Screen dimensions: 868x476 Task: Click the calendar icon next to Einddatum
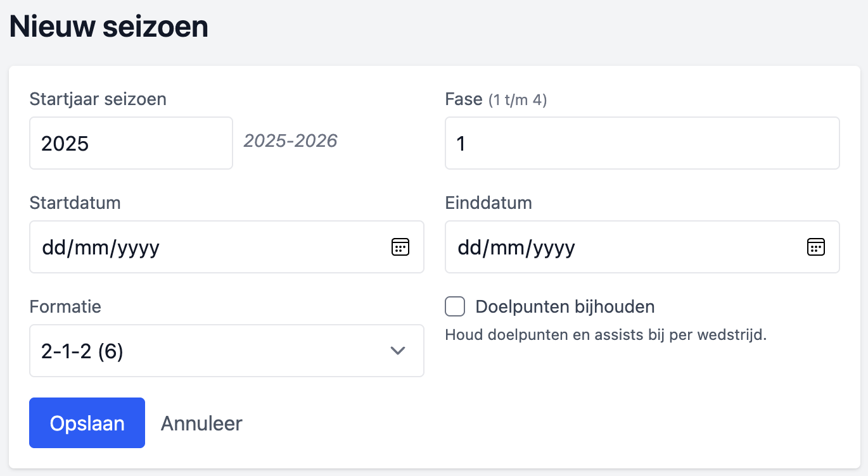[x=816, y=247]
